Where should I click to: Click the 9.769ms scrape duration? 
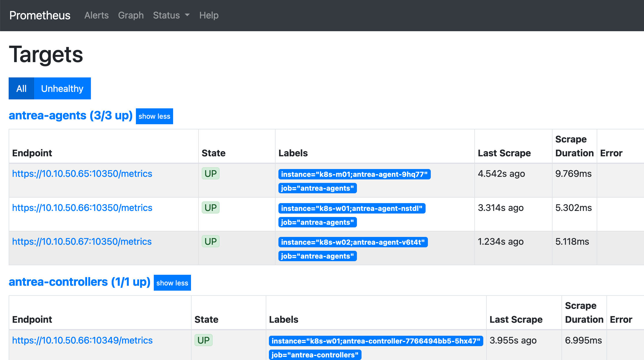pyautogui.click(x=574, y=174)
